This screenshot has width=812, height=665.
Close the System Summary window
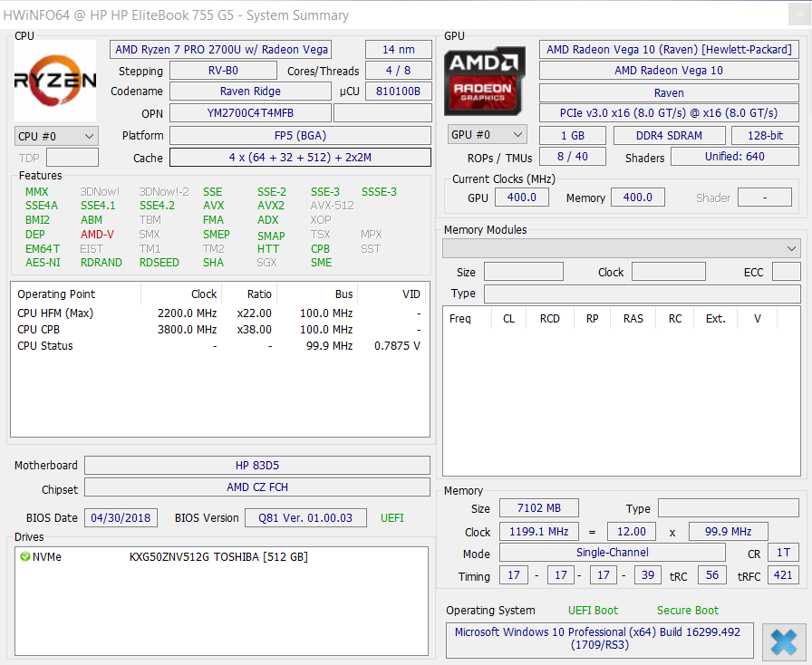[799, 14]
